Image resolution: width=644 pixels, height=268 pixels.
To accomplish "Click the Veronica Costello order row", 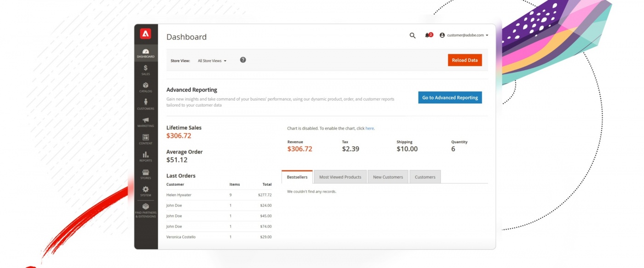I will pos(219,237).
